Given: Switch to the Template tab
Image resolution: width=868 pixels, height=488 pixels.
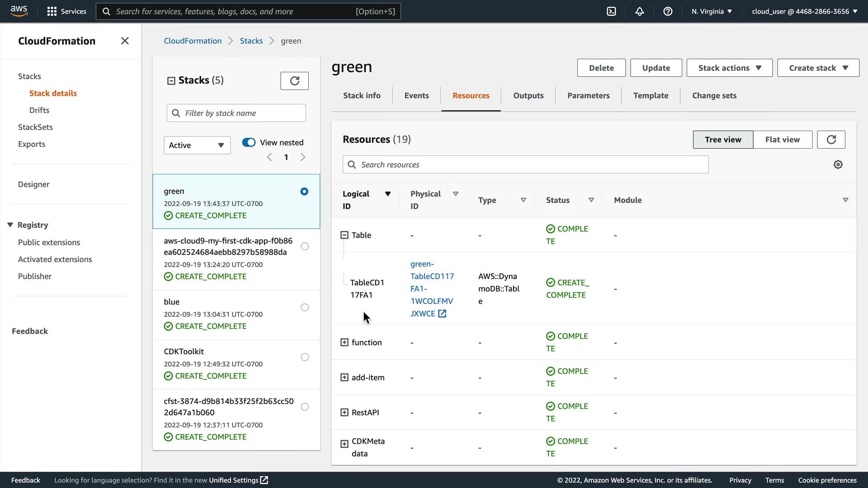Looking at the screenshot, I should pos(650,95).
